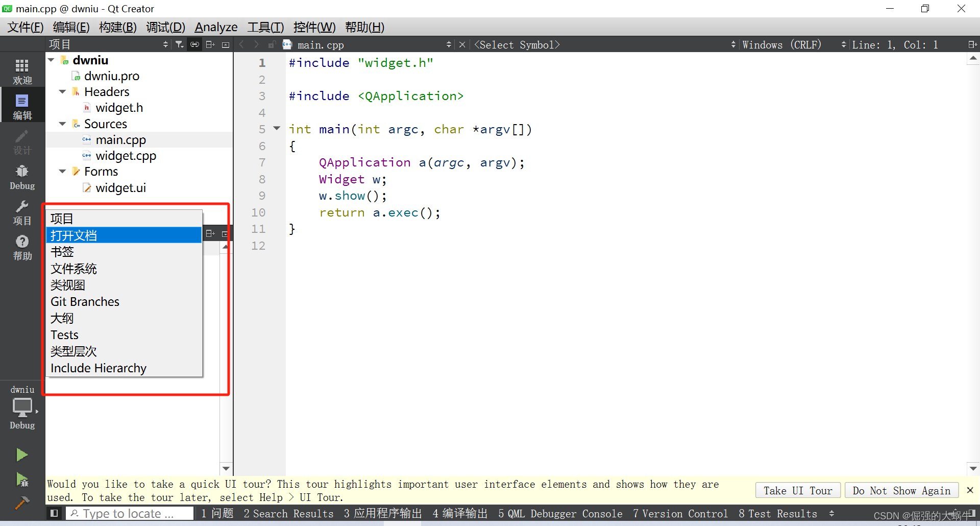Split the project sidebar panel
980x526 pixels.
coord(210,45)
